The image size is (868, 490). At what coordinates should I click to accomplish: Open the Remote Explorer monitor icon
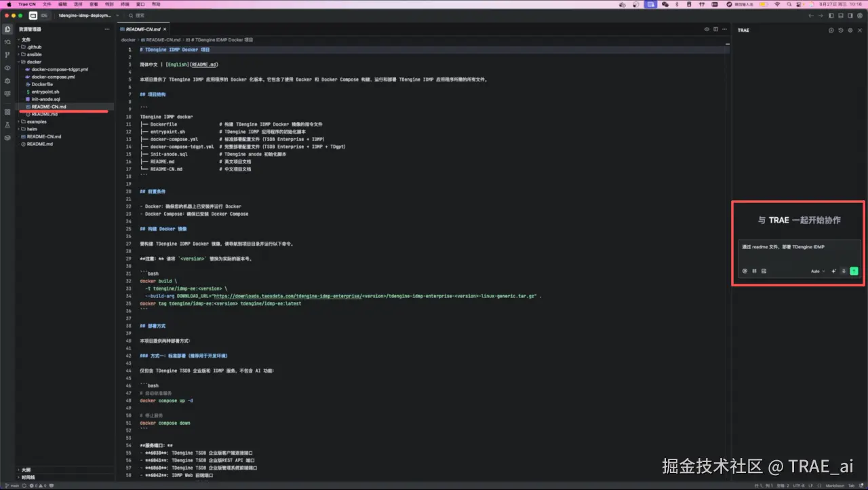point(7,94)
